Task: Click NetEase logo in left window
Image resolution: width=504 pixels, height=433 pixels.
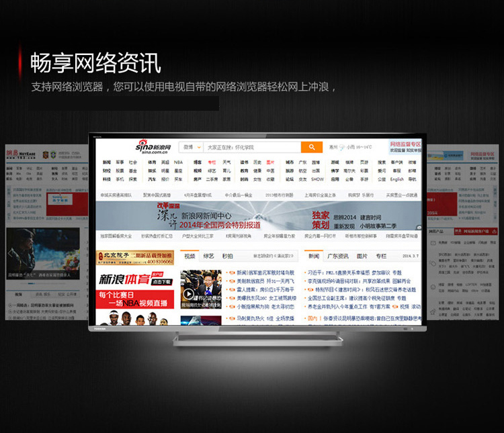Action: click(21, 154)
